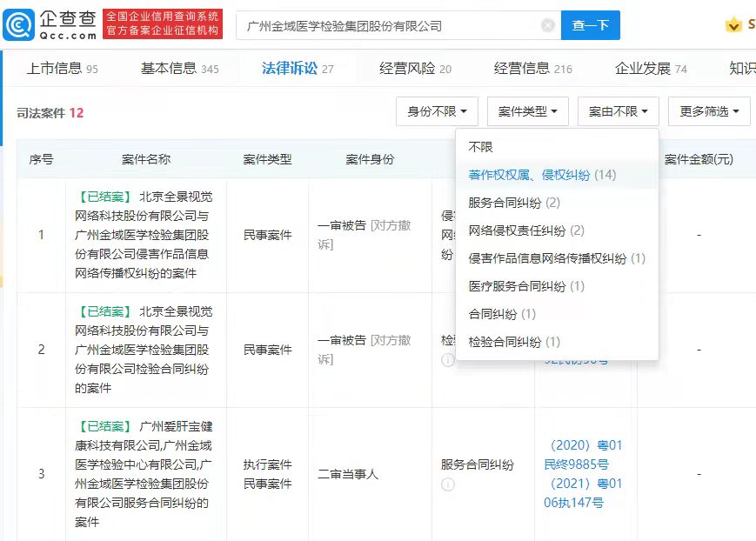Image resolution: width=756 pixels, height=541 pixels.
Task: Click the Qcc.com logo
Action: click(x=50, y=24)
